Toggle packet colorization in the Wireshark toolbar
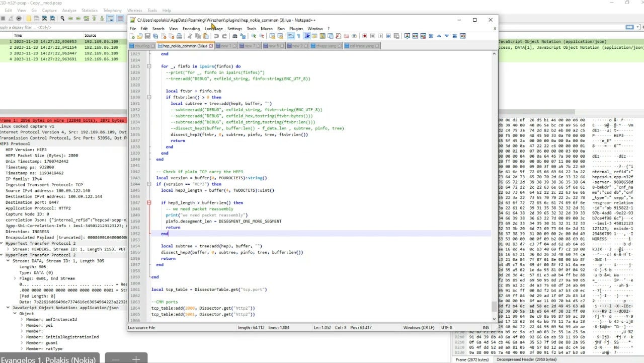This screenshot has width=644, height=363. click(x=120, y=19)
